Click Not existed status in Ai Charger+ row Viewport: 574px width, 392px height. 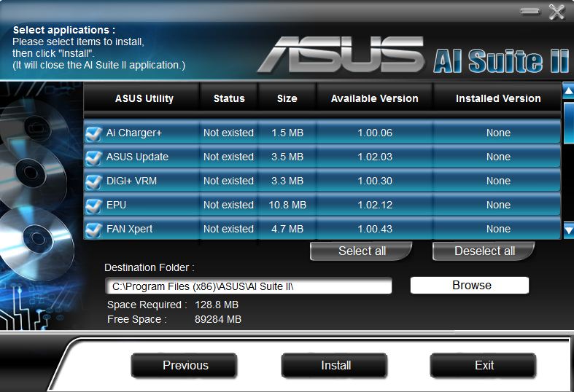click(x=228, y=133)
